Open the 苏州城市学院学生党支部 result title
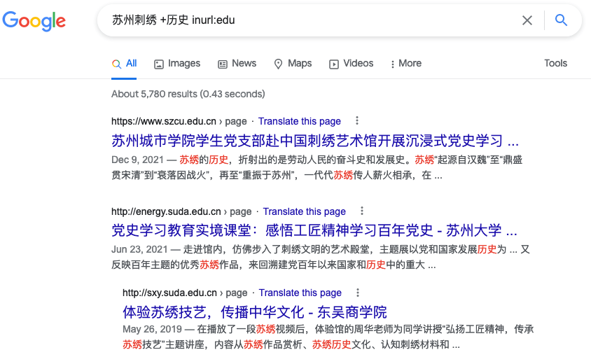 point(315,139)
